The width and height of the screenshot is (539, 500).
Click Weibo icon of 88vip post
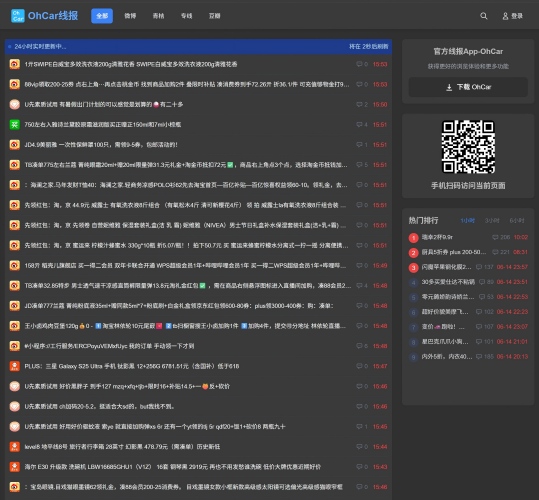(14, 84)
